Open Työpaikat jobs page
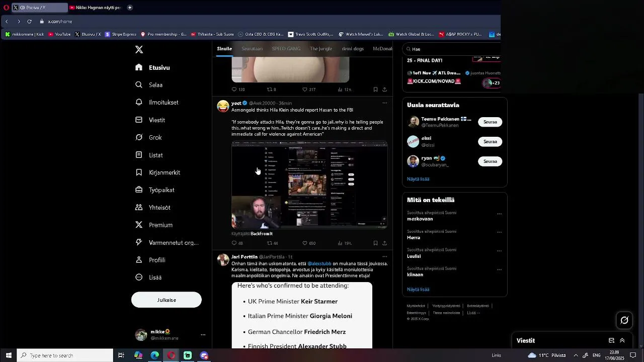This screenshot has height=362, width=644. [x=155, y=190]
